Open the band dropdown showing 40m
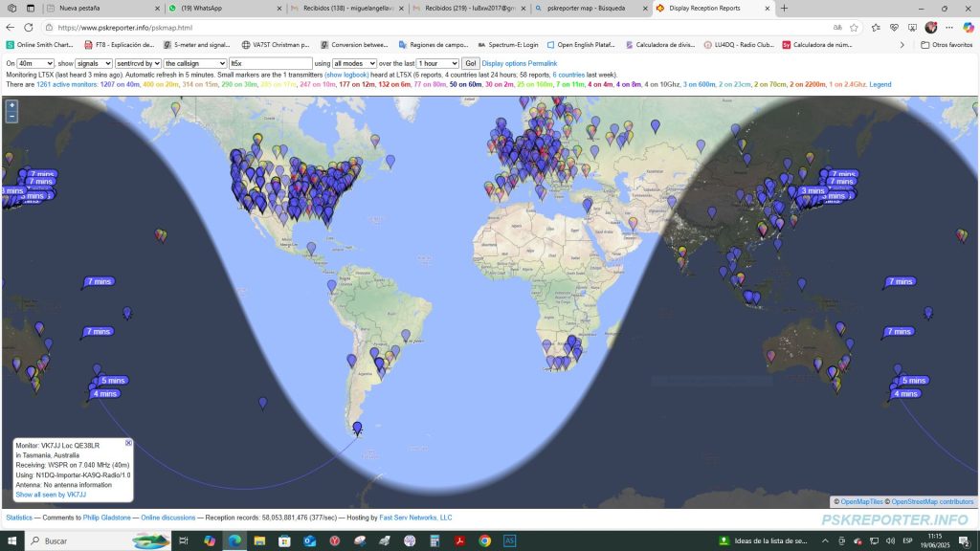Screen dimensions: 980x551 (35, 63)
